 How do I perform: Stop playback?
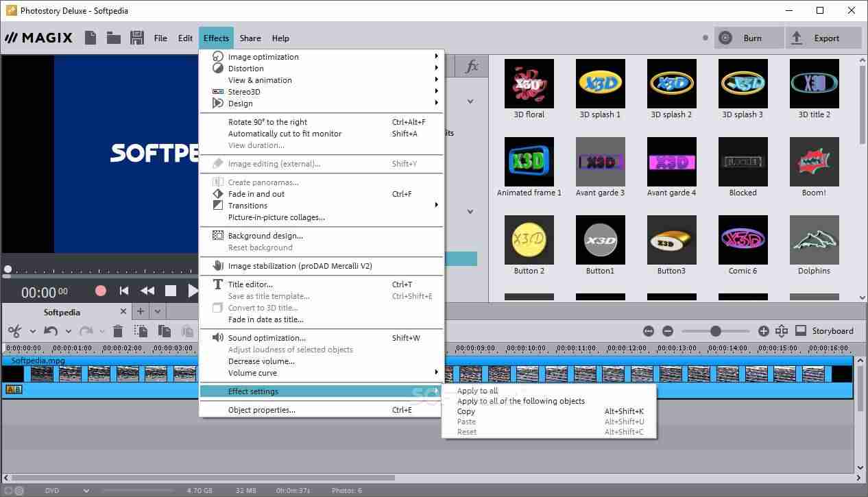pyautogui.click(x=171, y=291)
